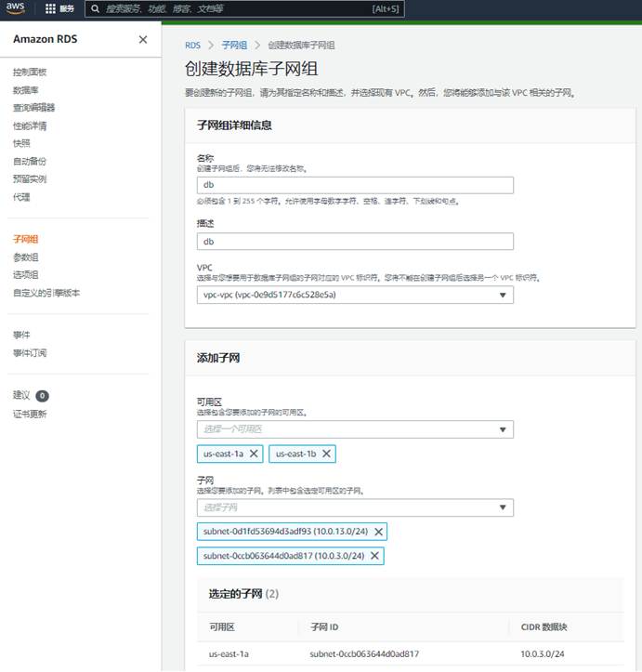
Task: Go to RDS breadcrumb link
Action: click(192, 45)
